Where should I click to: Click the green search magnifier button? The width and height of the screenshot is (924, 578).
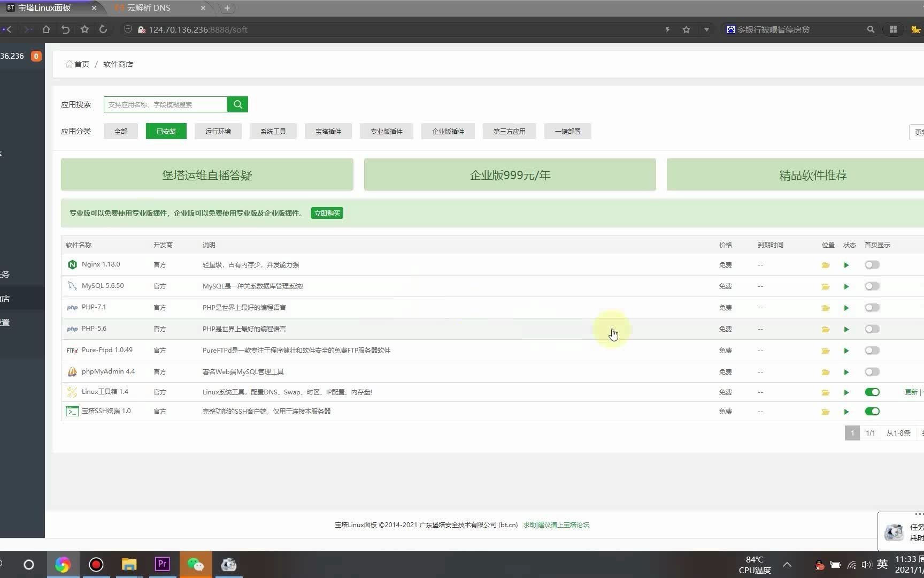(237, 104)
